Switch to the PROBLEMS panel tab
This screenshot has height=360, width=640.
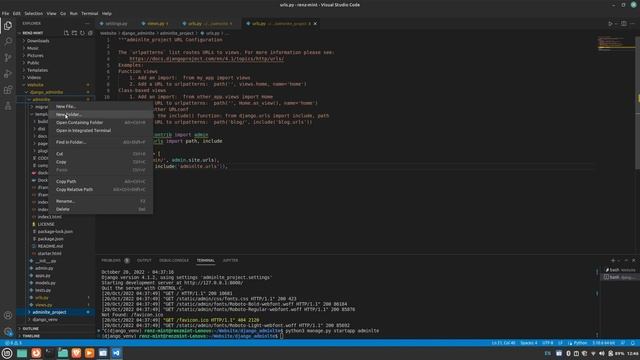(111, 260)
